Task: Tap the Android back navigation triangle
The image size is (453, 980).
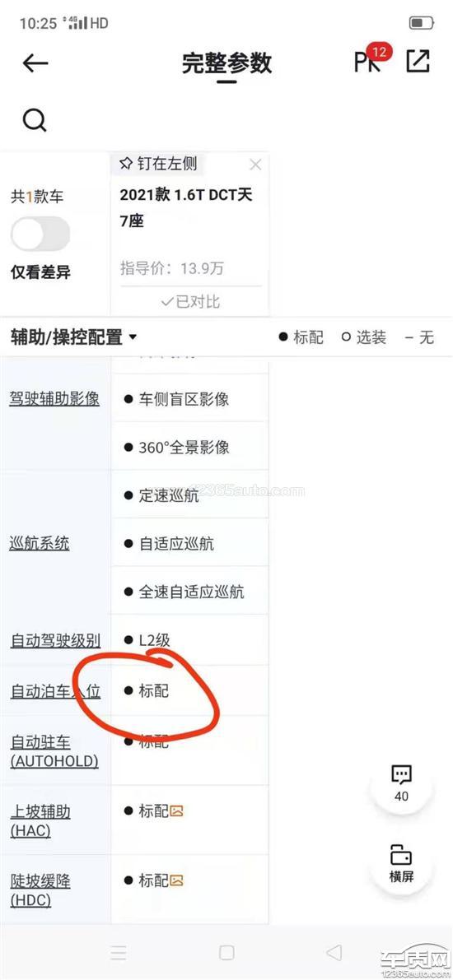Action: [x=334, y=953]
